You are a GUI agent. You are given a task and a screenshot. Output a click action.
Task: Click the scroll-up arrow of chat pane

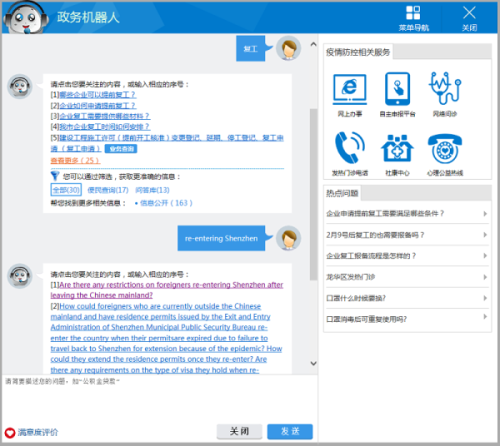[x=313, y=44]
